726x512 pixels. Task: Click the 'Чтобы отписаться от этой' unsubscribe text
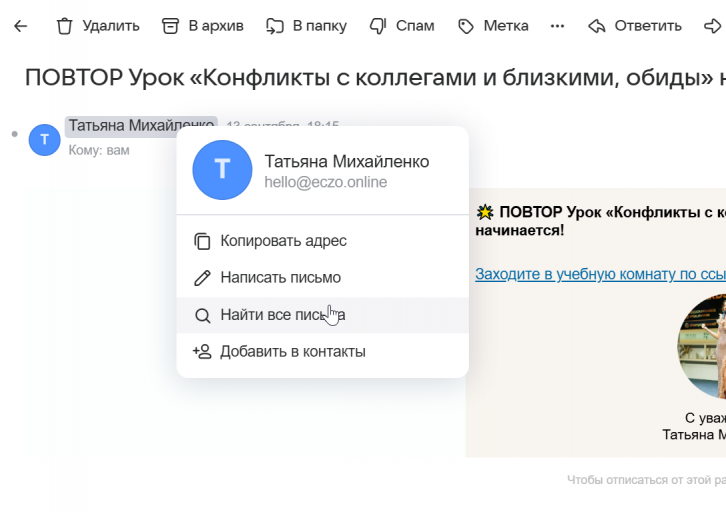(x=646, y=480)
